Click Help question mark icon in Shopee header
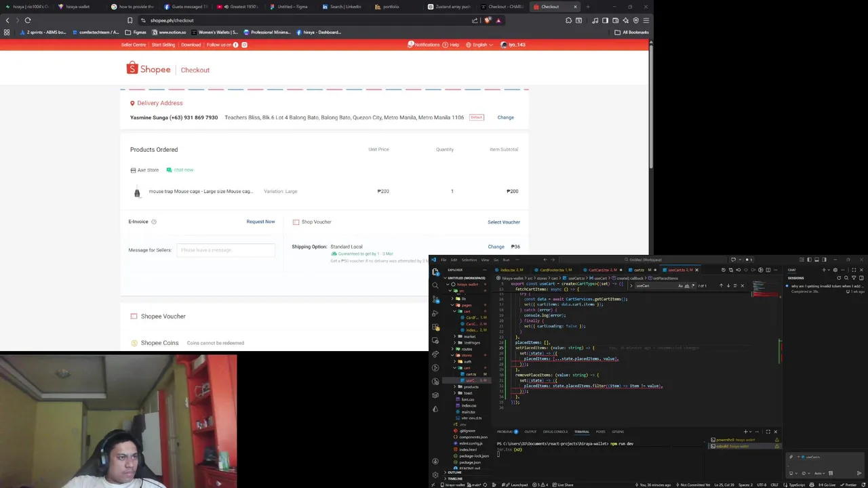This screenshot has width=868, height=488. (445, 45)
